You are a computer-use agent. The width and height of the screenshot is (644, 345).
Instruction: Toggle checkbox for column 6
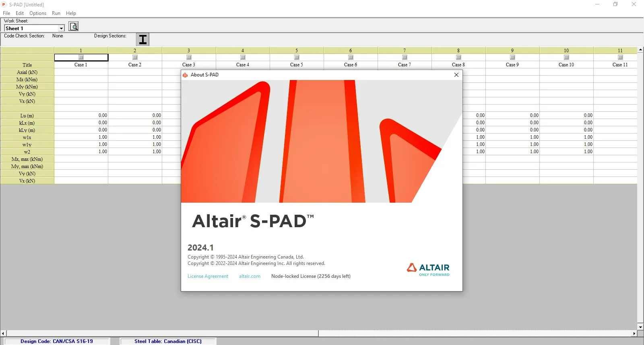[x=351, y=57]
